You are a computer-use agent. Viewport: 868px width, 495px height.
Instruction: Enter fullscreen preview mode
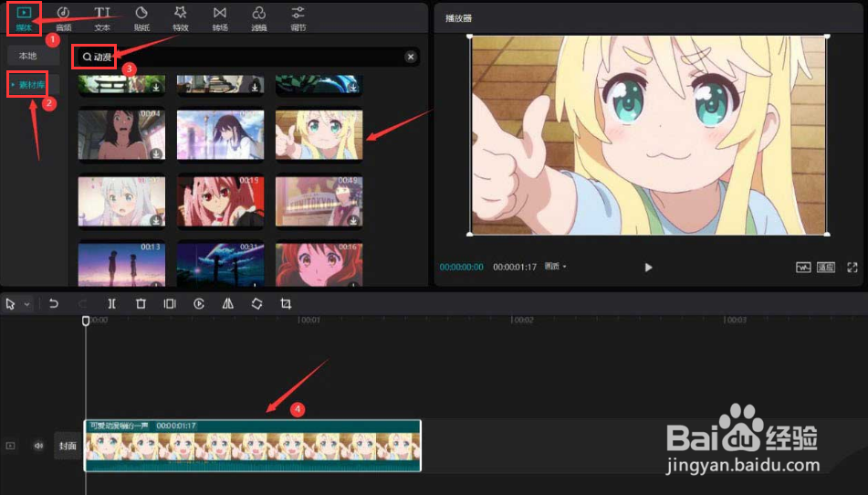pos(852,268)
